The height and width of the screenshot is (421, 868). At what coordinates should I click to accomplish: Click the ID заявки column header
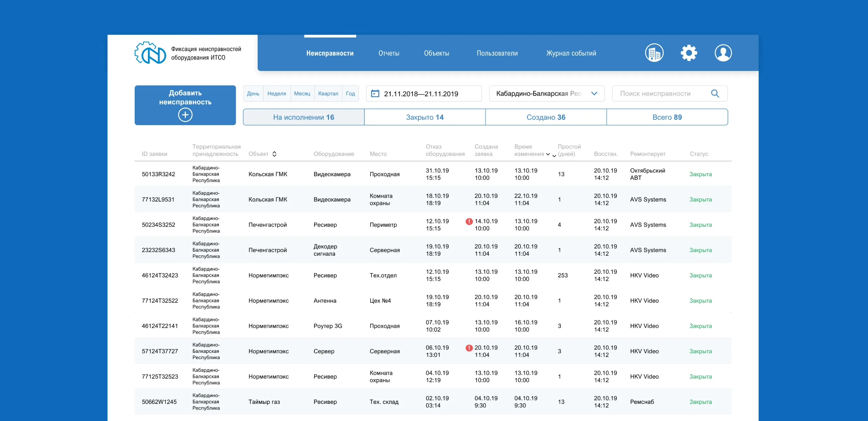[x=154, y=154]
